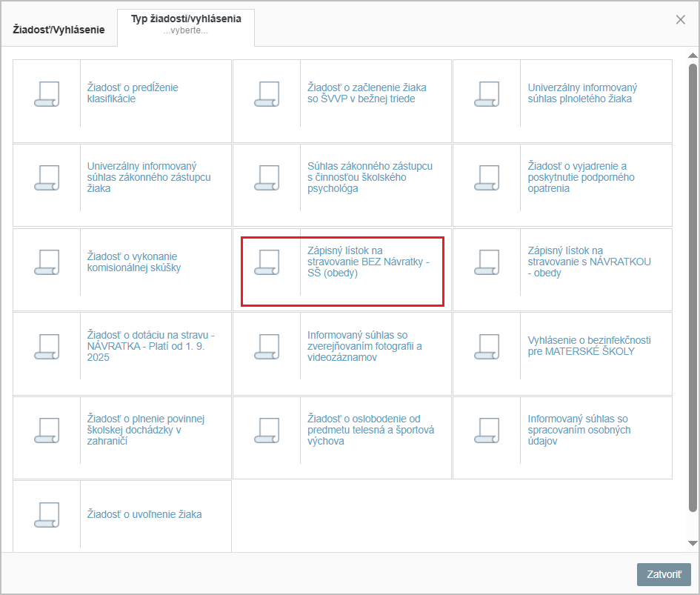Select Univerzálny informovaný súhlas plnoletého žiaka

[582, 93]
